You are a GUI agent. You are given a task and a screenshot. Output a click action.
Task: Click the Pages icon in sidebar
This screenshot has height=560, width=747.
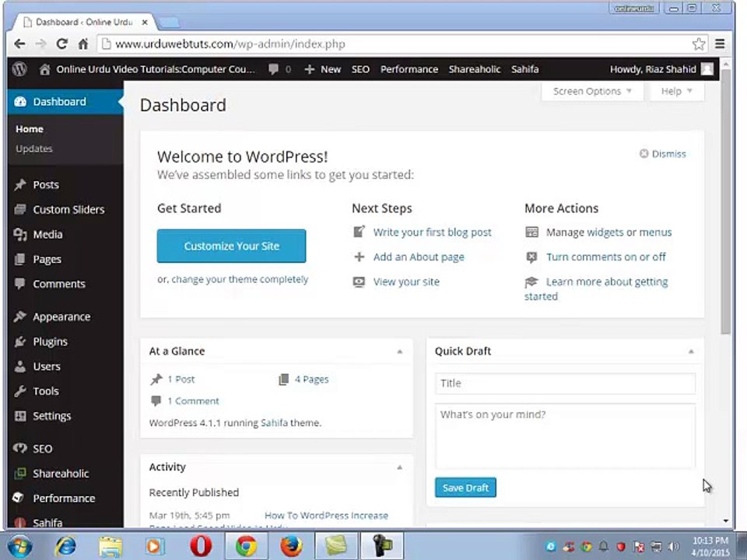[x=20, y=259]
